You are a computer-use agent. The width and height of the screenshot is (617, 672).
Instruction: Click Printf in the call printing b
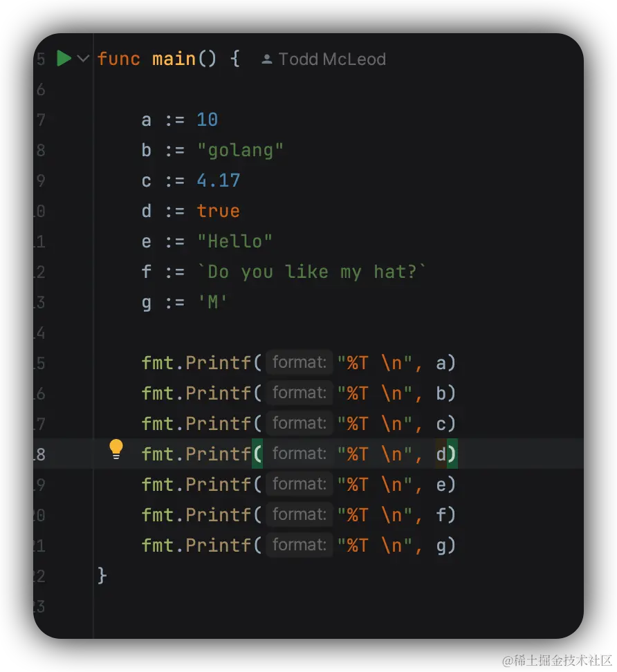tap(218, 393)
